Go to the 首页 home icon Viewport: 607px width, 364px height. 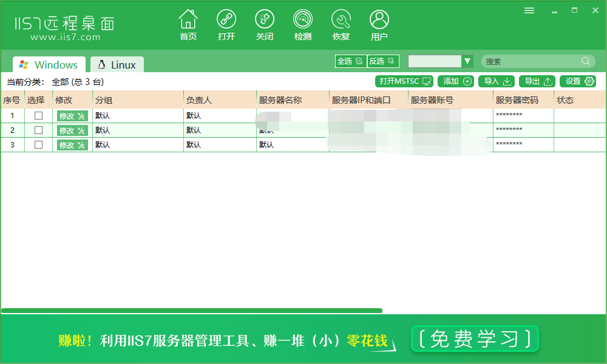point(188,19)
